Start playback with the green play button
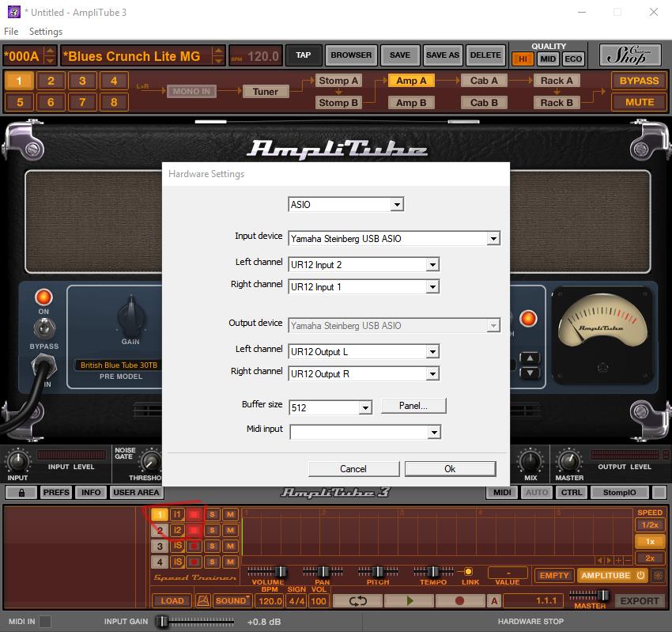This screenshot has width=672, height=632. 410,600
